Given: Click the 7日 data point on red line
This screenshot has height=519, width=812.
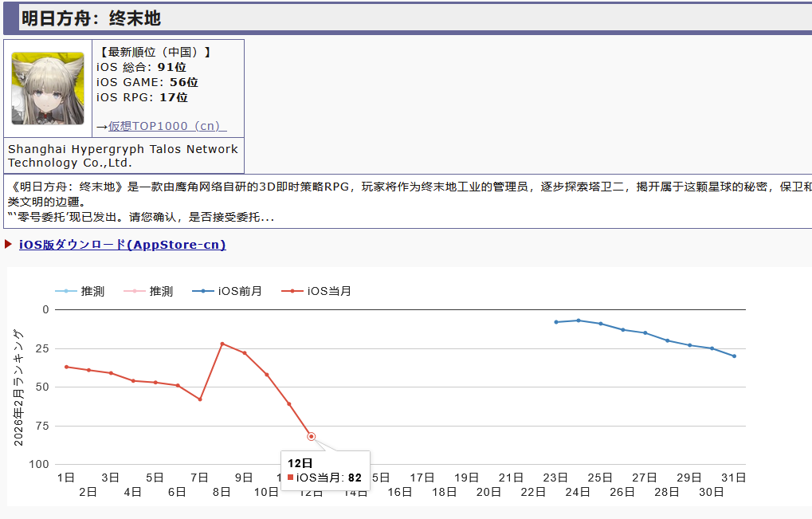Looking at the screenshot, I should tap(200, 399).
